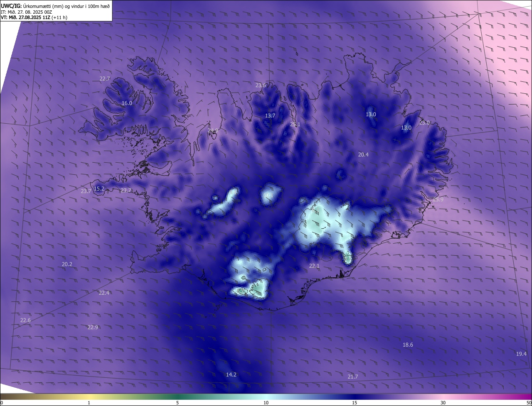This screenshot has width=532, height=406.
Task: Click the 22.9 value label
Action: pyautogui.click(x=93, y=328)
